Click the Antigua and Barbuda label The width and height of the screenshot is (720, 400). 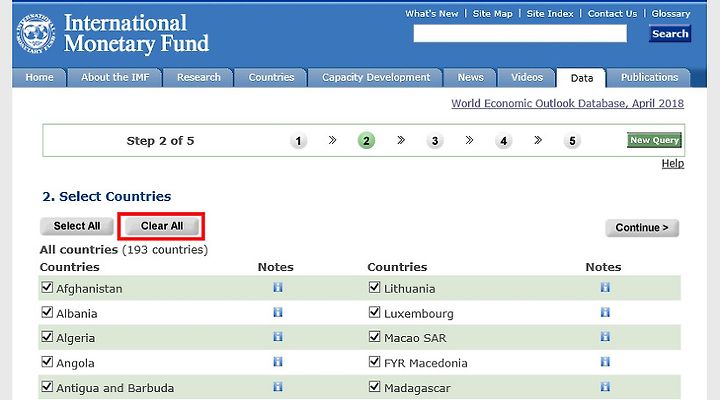[x=115, y=389]
